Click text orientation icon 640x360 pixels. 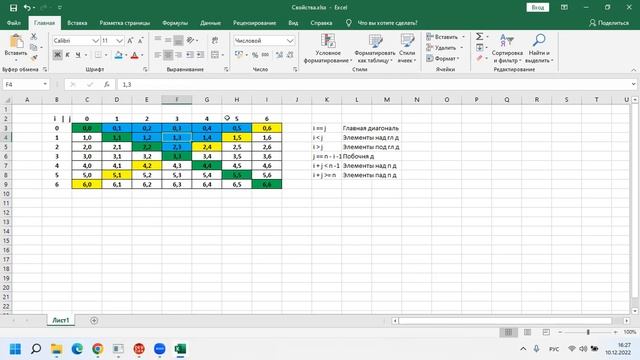click(190, 40)
